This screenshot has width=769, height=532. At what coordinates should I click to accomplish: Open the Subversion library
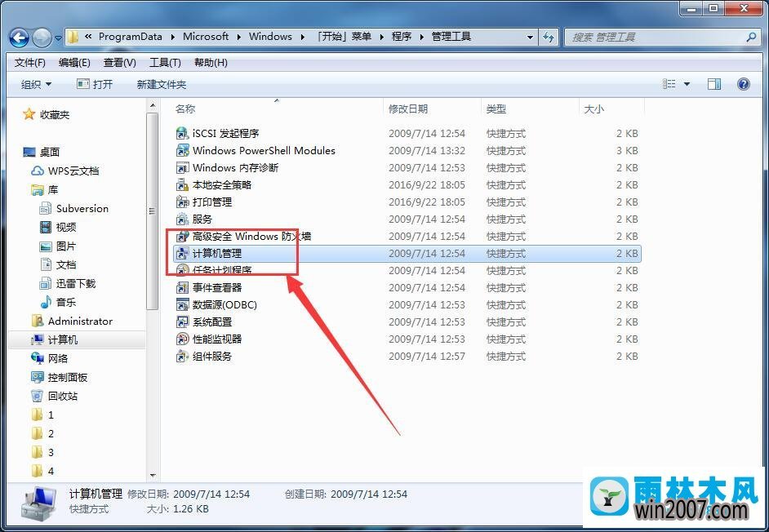click(x=82, y=208)
